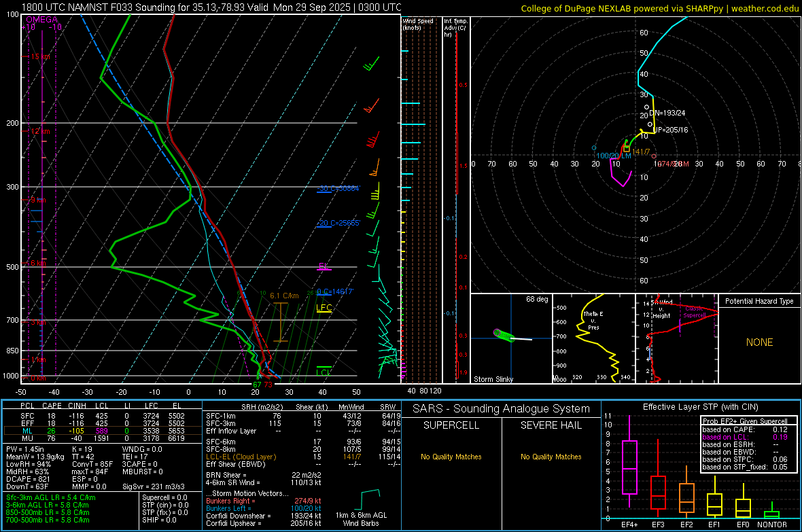Click the 'MeanW = 13.9g/kg' value
The height and width of the screenshot is (532, 802).
(x=35, y=457)
